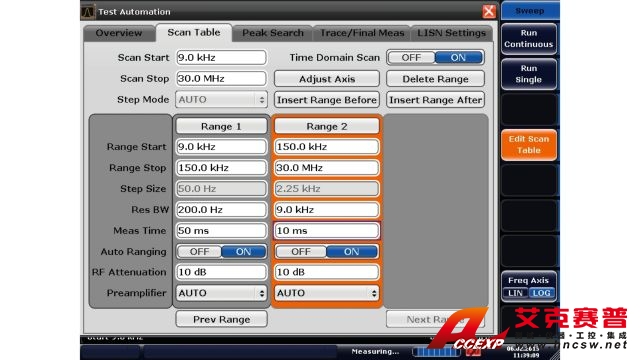Click the Delete Range button
Image resolution: width=640 pixels, height=360 pixels.
click(436, 79)
